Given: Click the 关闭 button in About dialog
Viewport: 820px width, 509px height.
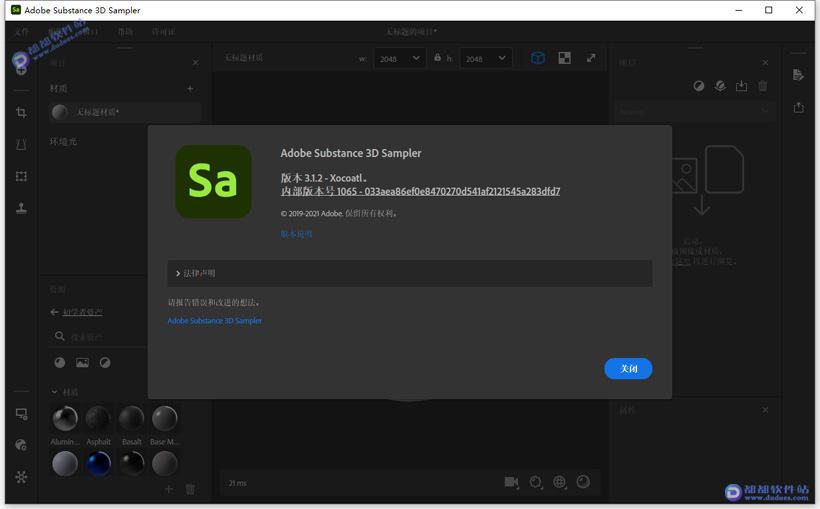Looking at the screenshot, I should click(628, 369).
